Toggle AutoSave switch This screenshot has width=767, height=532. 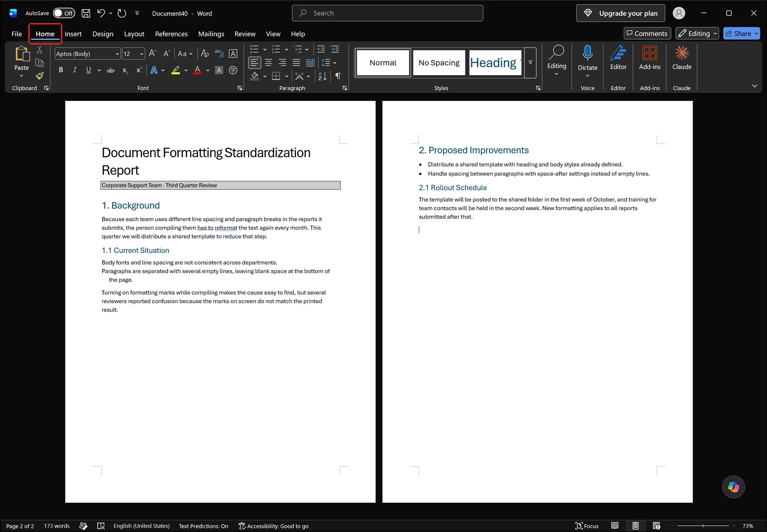point(64,13)
